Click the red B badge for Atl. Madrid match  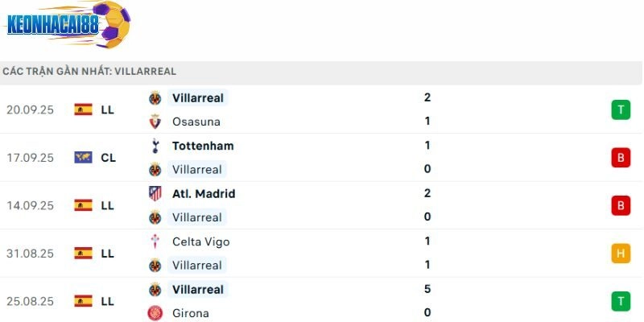620,205
